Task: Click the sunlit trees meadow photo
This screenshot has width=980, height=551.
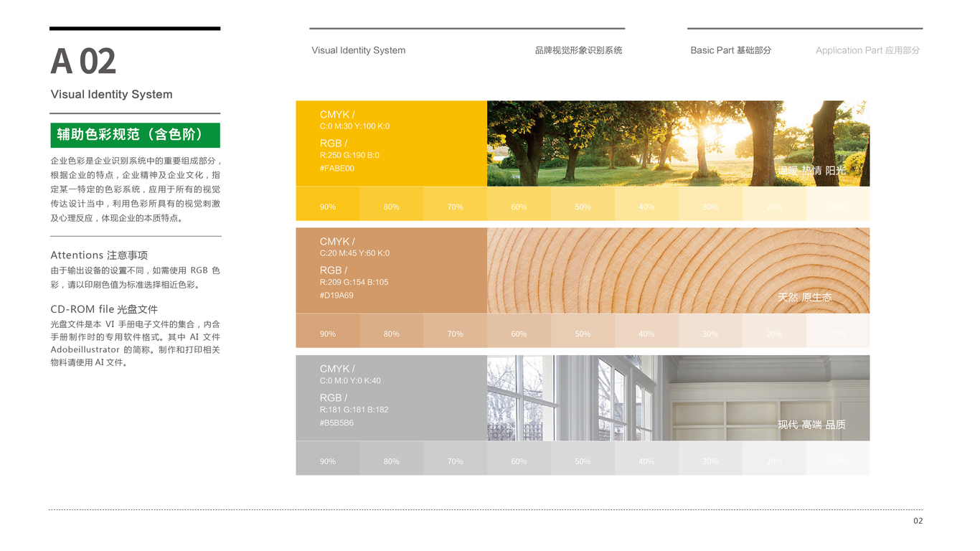Action: pos(678,143)
